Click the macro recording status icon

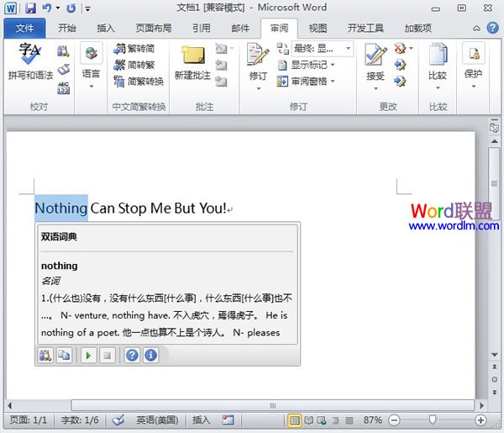coord(228,420)
